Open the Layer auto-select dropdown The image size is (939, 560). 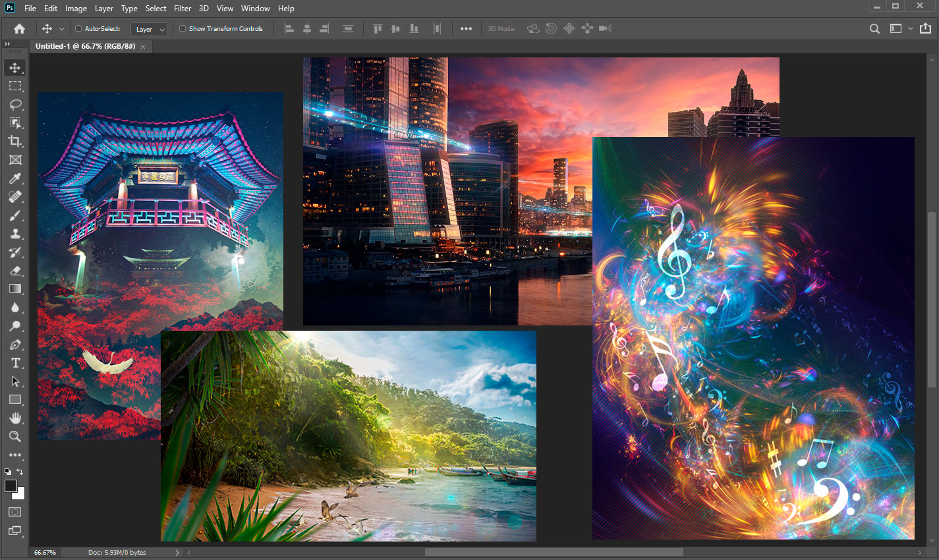click(x=149, y=29)
